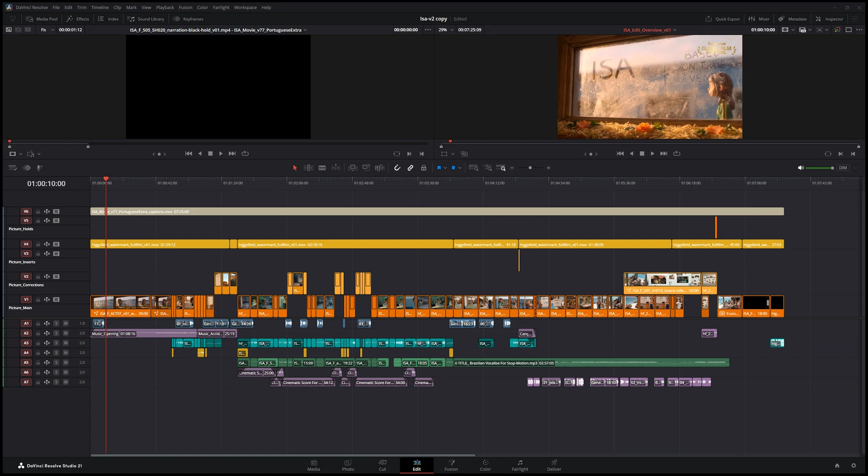Image resolution: width=868 pixels, height=476 pixels.
Task: Play the timeline viewer
Action: click(652, 154)
